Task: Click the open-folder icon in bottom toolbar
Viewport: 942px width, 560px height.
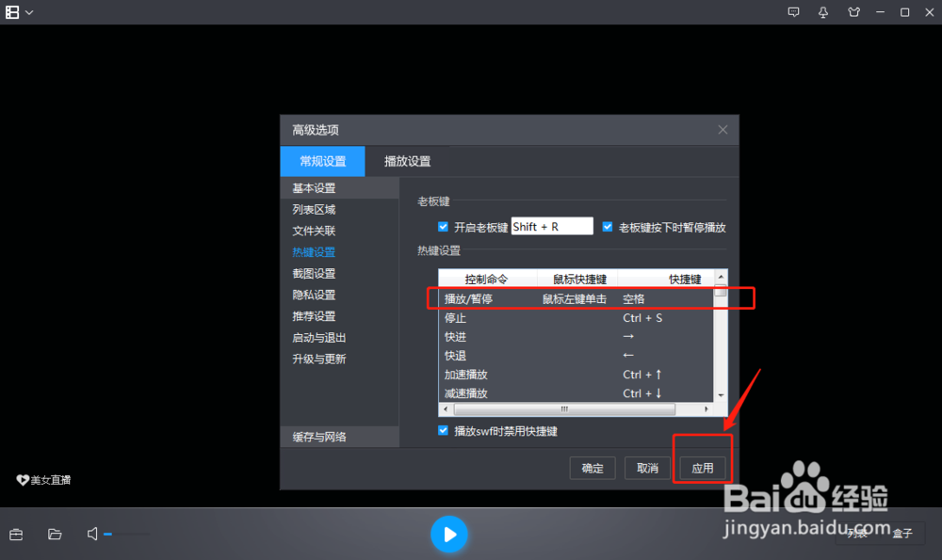Action: pyautogui.click(x=54, y=534)
